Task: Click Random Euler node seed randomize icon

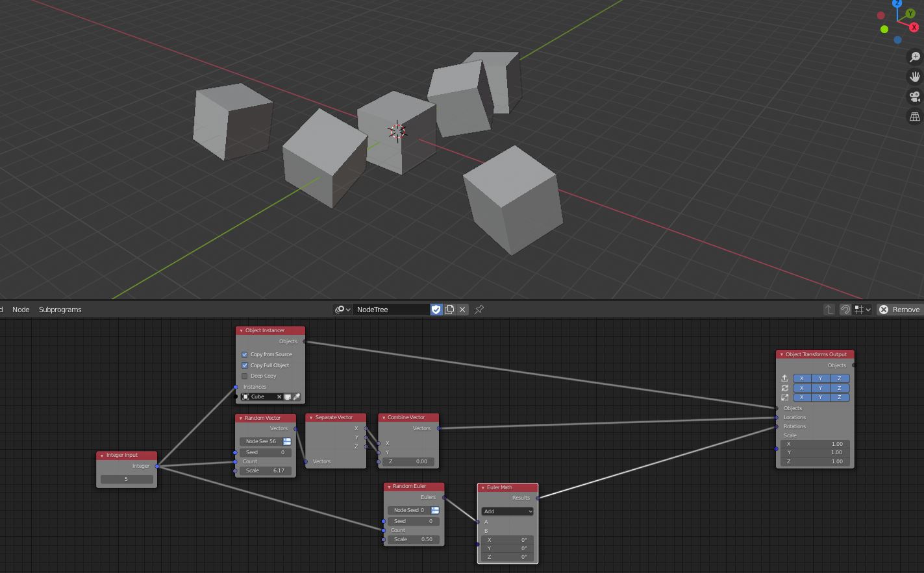Action: pos(435,510)
